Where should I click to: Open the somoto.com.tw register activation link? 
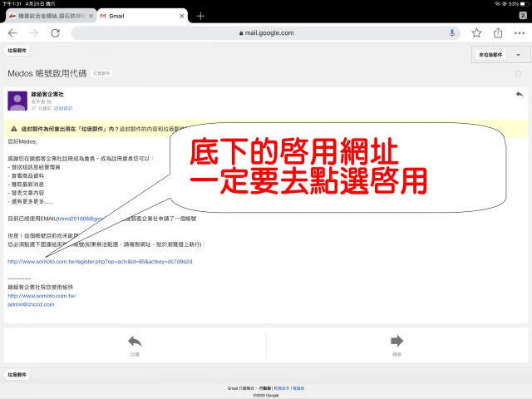(x=100, y=262)
